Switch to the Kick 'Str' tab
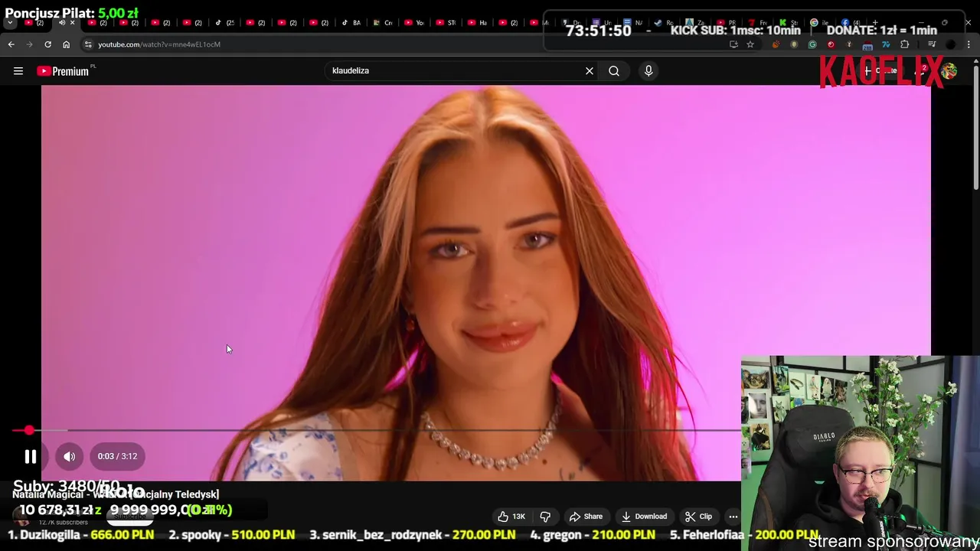Viewport: 980px width, 551px height. point(788,23)
